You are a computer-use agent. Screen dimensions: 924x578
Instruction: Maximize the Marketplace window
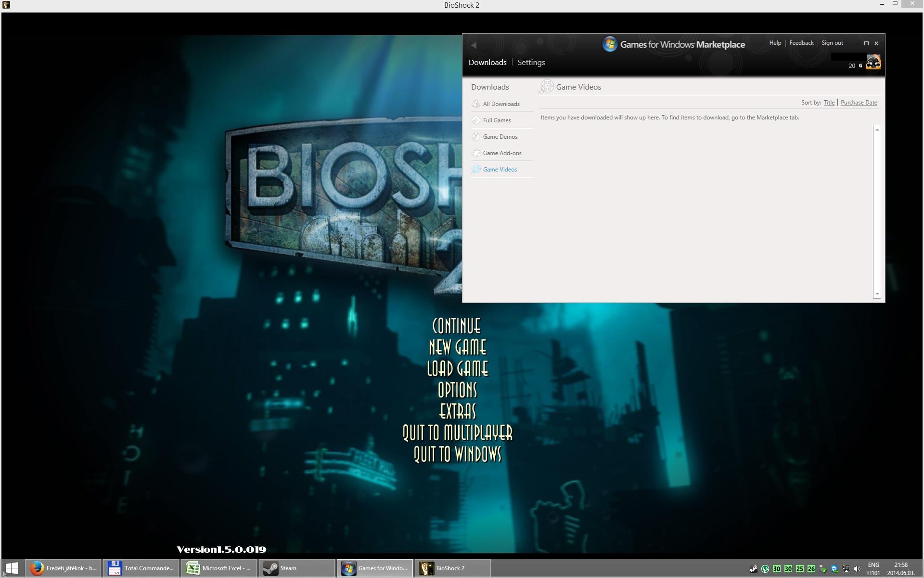866,43
